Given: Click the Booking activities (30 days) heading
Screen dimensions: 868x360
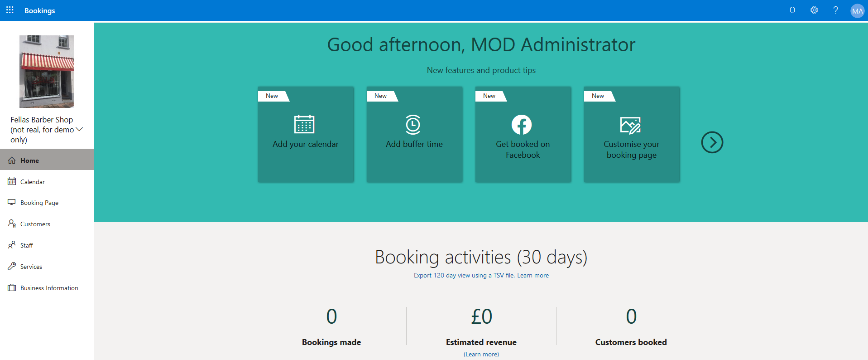Looking at the screenshot, I should tap(481, 257).
